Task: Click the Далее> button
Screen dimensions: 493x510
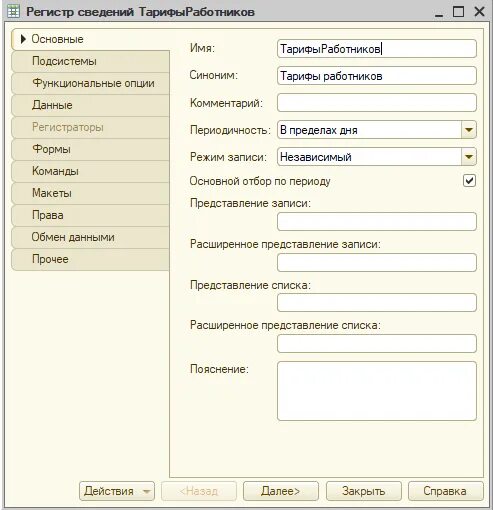Action: [281, 491]
